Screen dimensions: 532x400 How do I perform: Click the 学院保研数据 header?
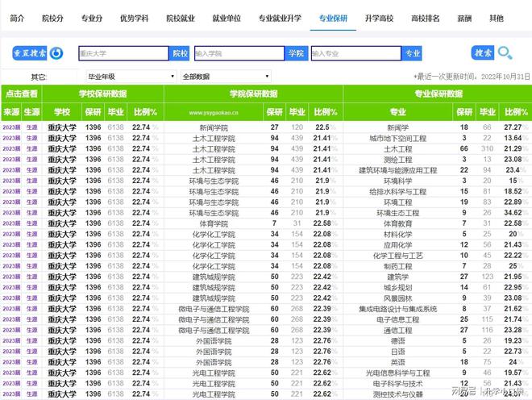tap(253, 94)
